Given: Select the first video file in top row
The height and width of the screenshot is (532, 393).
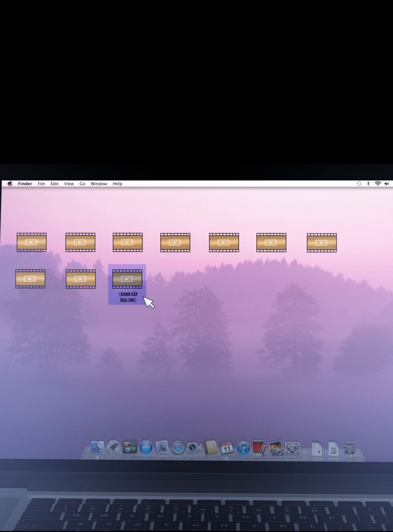Looking at the screenshot, I should [x=31, y=242].
